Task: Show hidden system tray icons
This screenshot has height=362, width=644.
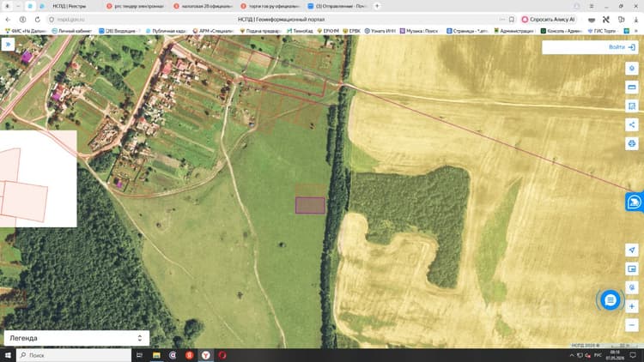Action: pos(571,355)
